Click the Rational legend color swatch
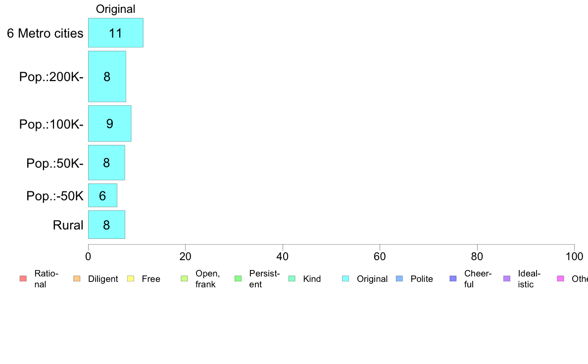 click(x=23, y=279)
